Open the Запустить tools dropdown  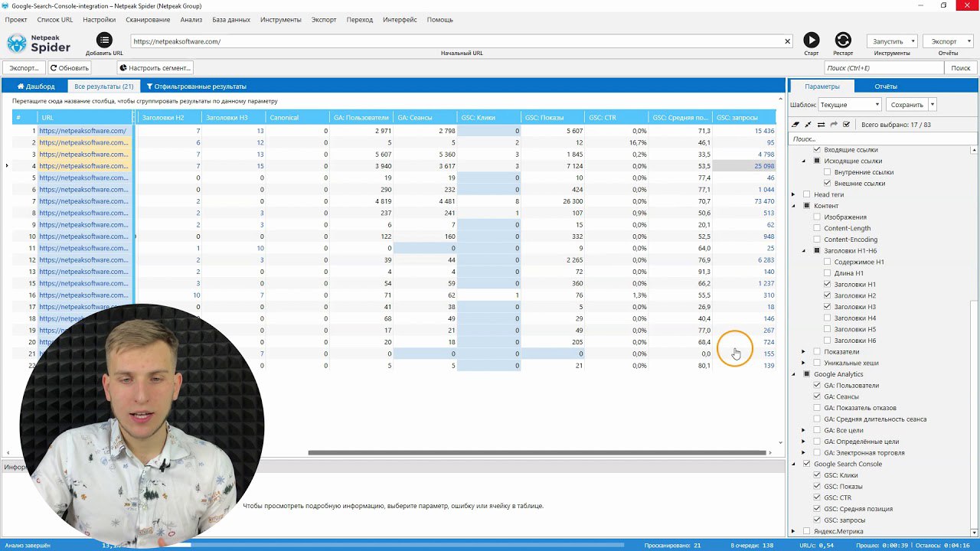[x=892, y=41]
